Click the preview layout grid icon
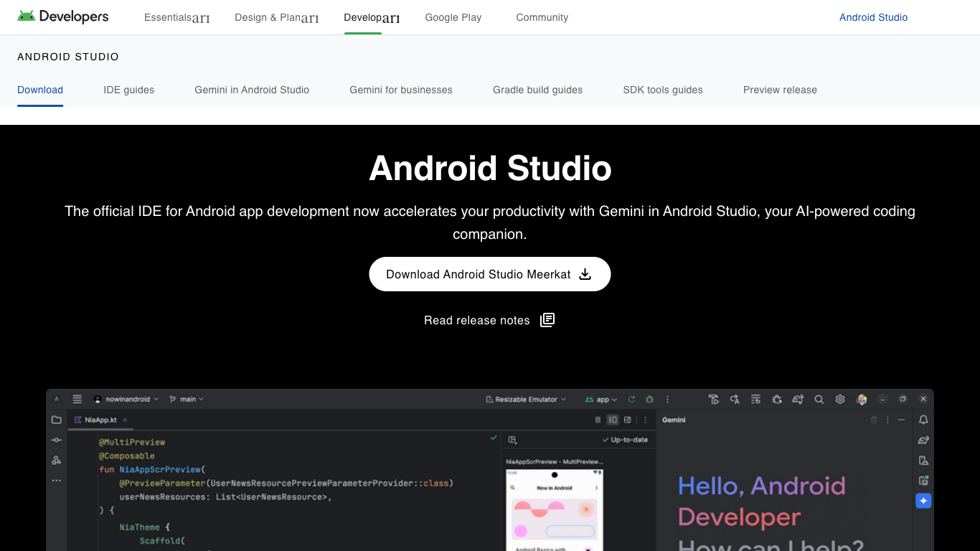The width and height of the screenshot is (980, 551). [512, 440]
